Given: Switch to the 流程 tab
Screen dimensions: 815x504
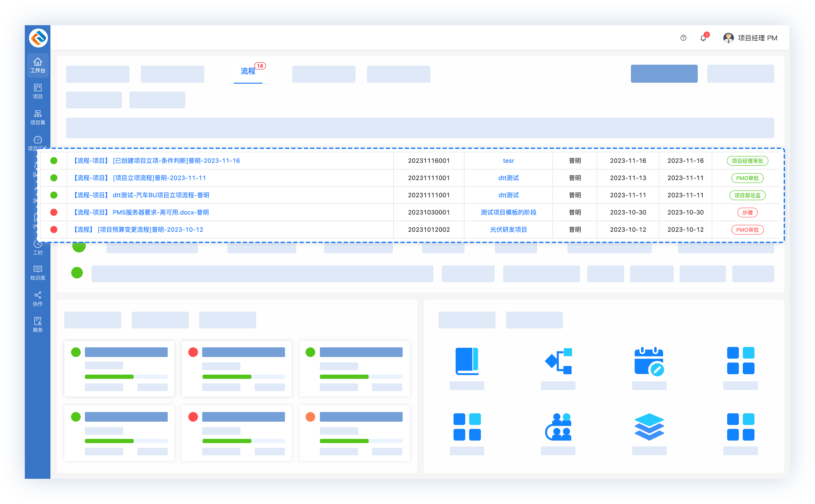Looking at the screenshot, I should [x=248, y=71].
